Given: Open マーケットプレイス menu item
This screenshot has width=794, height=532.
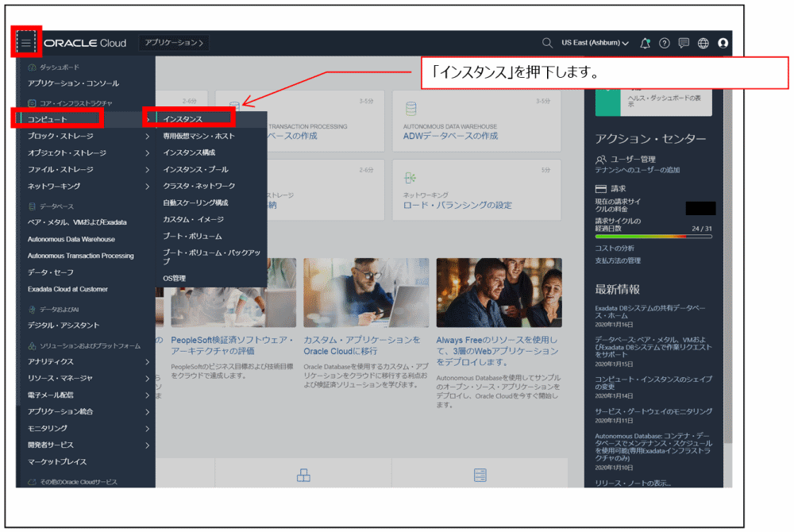Looking at the screenshot, I should pos(57,462).
